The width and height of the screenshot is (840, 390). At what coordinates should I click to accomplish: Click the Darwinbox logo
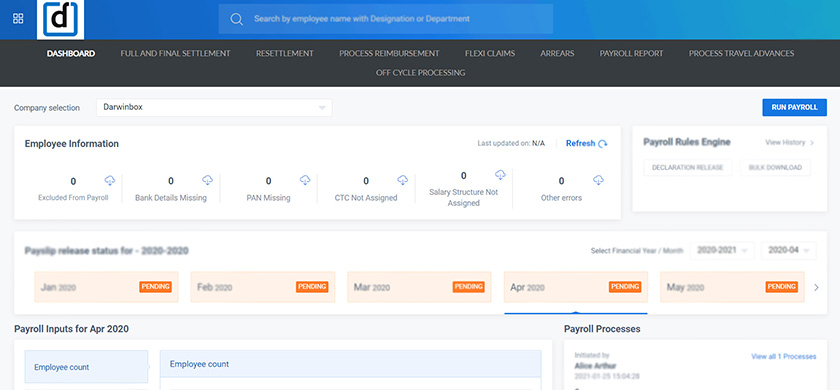point(61,20)
